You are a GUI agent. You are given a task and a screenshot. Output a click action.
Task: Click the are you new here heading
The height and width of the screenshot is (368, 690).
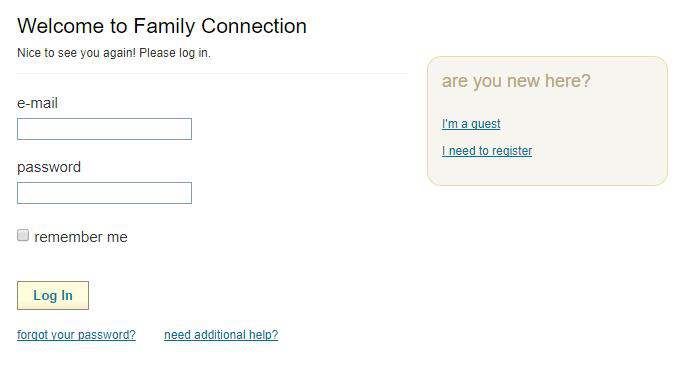pyautogui.click(x=516, y=81)
